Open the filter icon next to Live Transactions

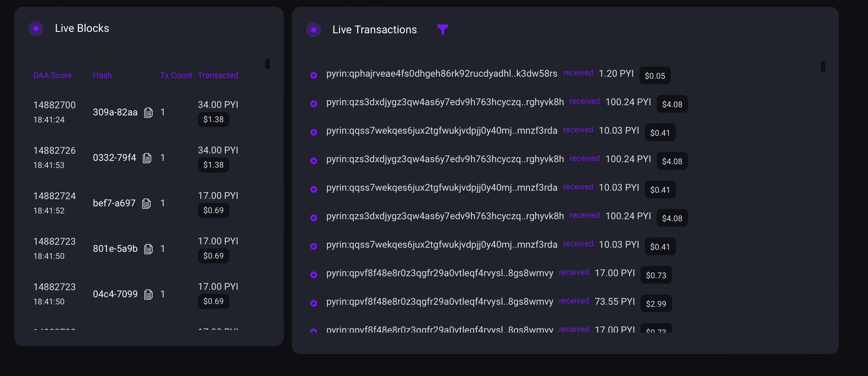click(x=443, y=30)
